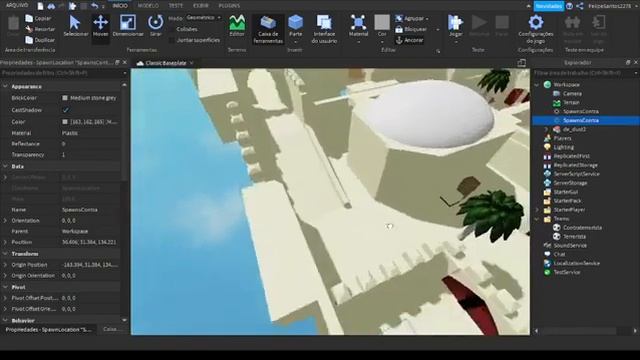Select the Players service in Explorer
This screenshot has height=360, width=640.
(562, 138)
